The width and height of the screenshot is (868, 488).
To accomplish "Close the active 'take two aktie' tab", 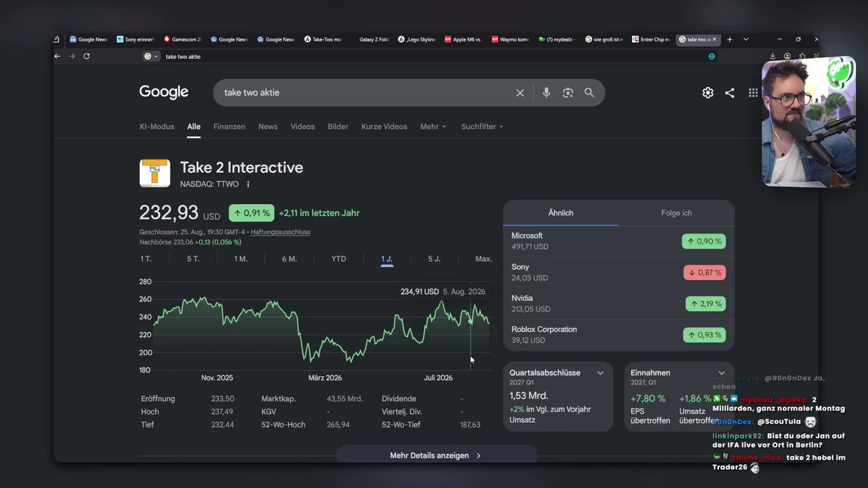I will pyautogui.click(x=715, y=39).
